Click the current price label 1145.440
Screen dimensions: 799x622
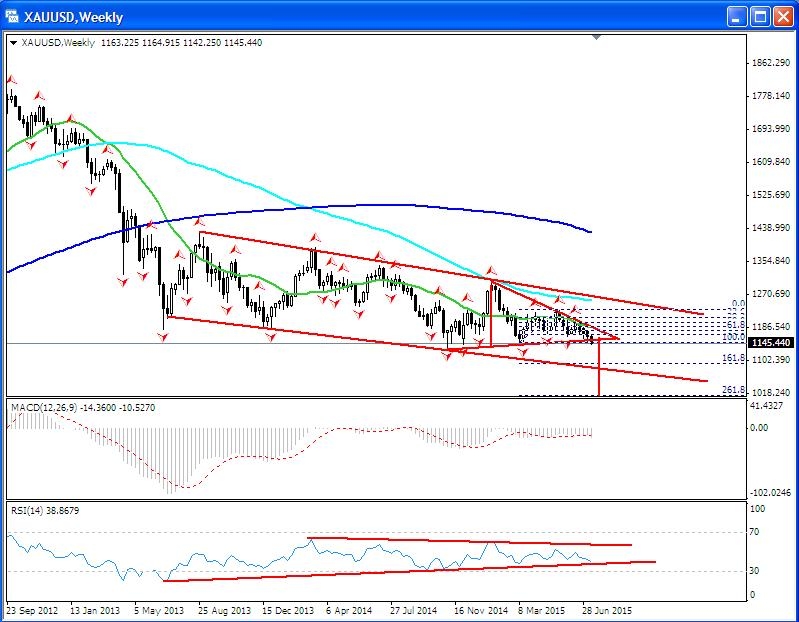771,343
